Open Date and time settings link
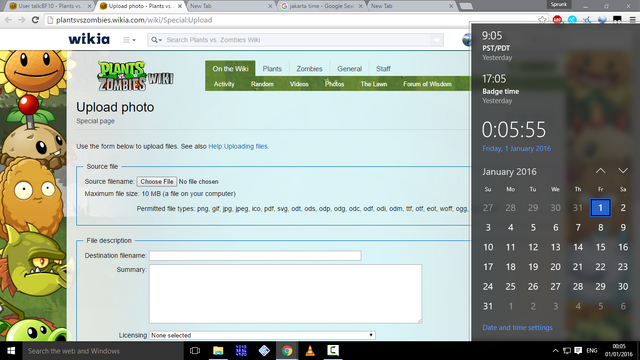This screenshot has width=640, height=360. (x=517, y=327)
